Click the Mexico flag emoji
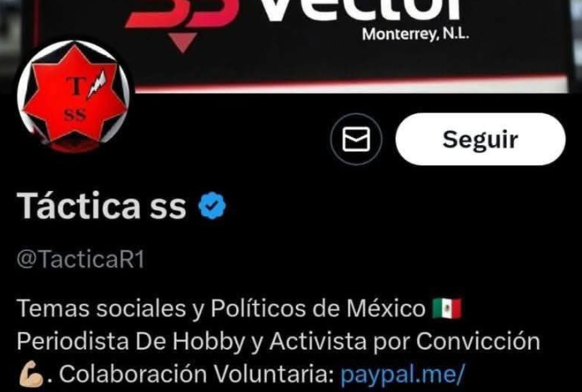582x392 pixels. tap(447, 309)
